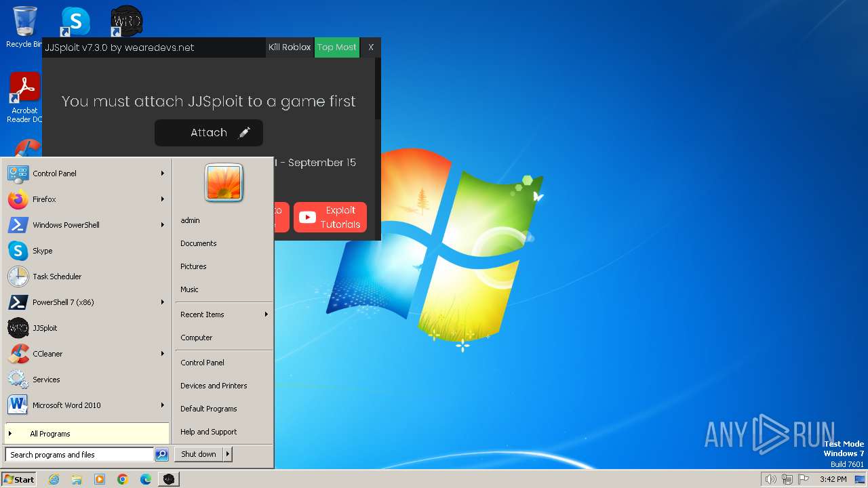Toggle the Top Most option in JJSploit

[x=337, y=47]
